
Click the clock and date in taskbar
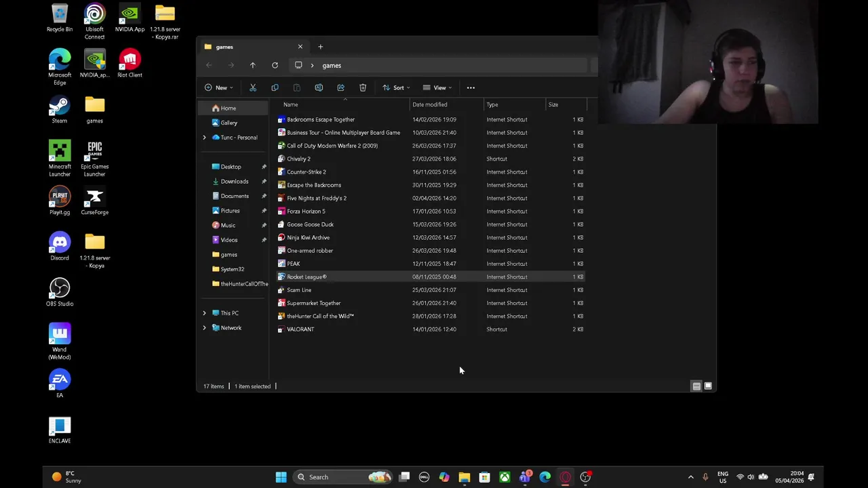(x=791, y=477)
